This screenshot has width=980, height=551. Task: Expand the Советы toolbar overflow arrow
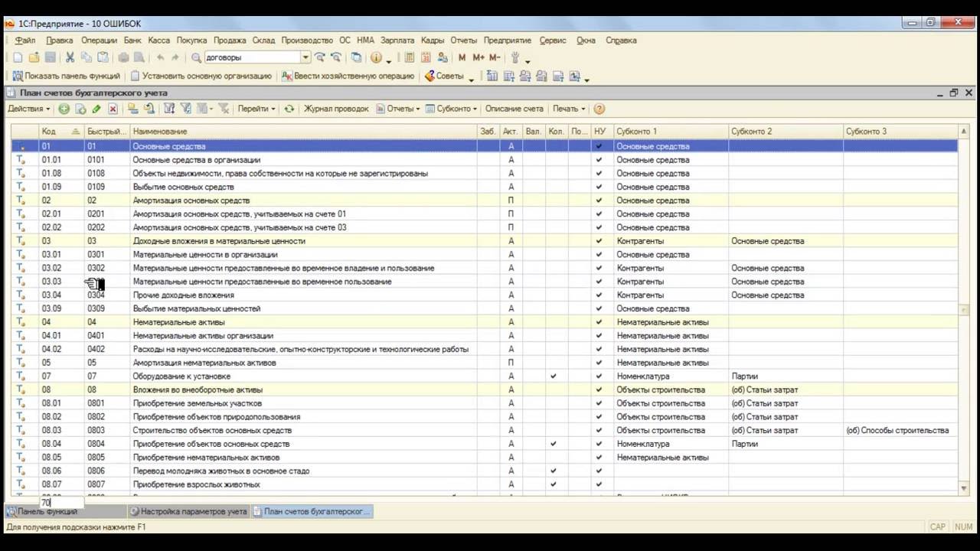471,78
